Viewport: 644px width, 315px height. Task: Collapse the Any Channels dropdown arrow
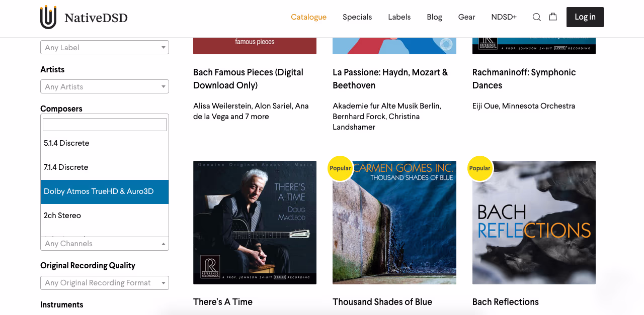pos(164,244)
